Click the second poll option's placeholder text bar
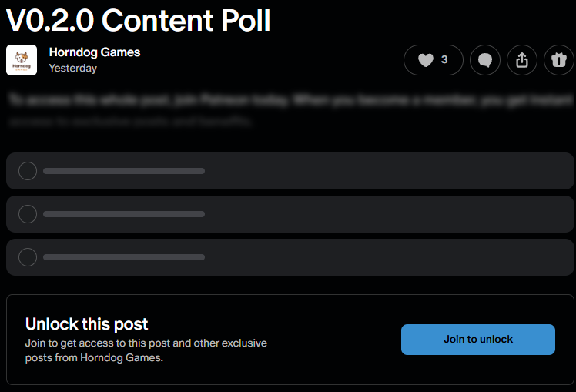 coord(124,214)
